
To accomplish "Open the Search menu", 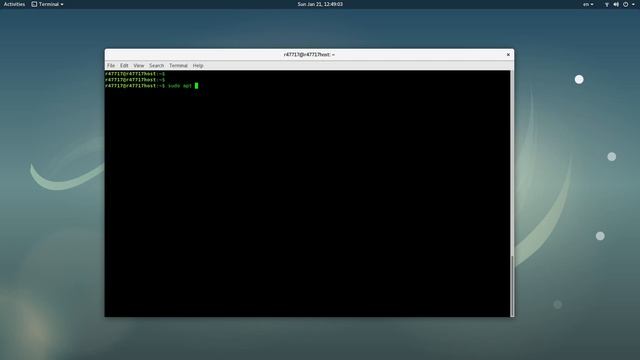I will pyautogui.click(x=156, y=65).
